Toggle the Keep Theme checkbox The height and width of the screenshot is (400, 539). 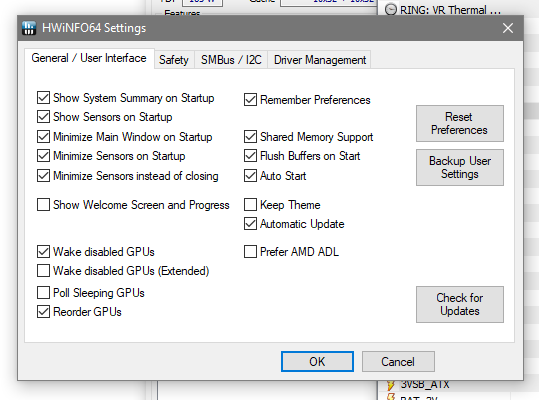pyautogui.click(x=250, y=205)
